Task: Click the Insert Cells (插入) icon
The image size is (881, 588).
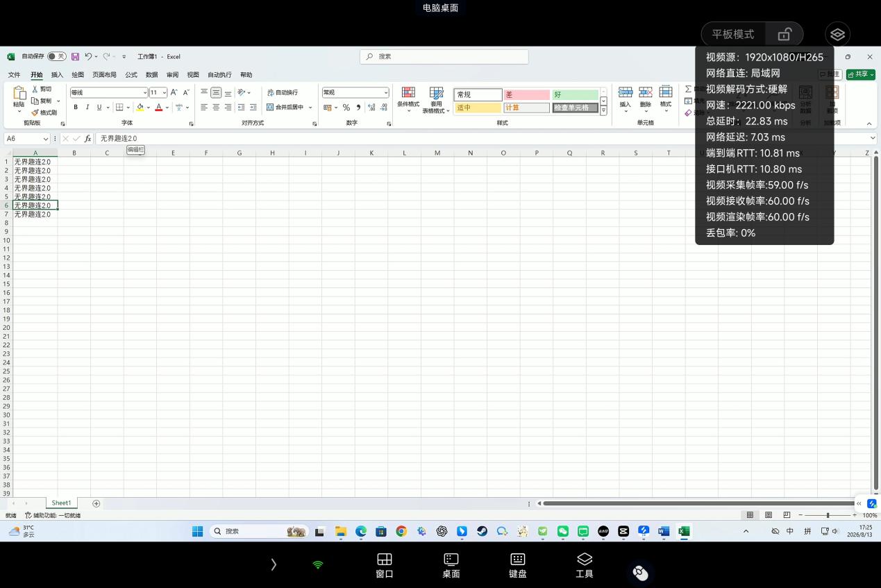Action: point(625,92)
